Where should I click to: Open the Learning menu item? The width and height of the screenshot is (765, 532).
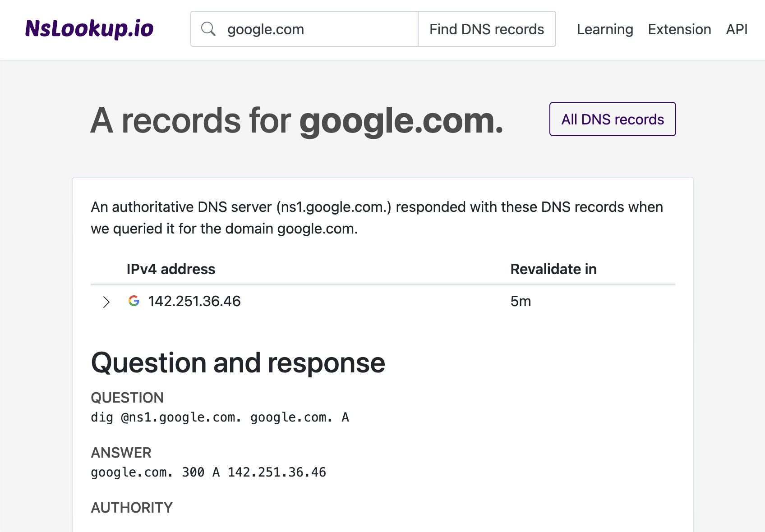click(x=604, y=29)
